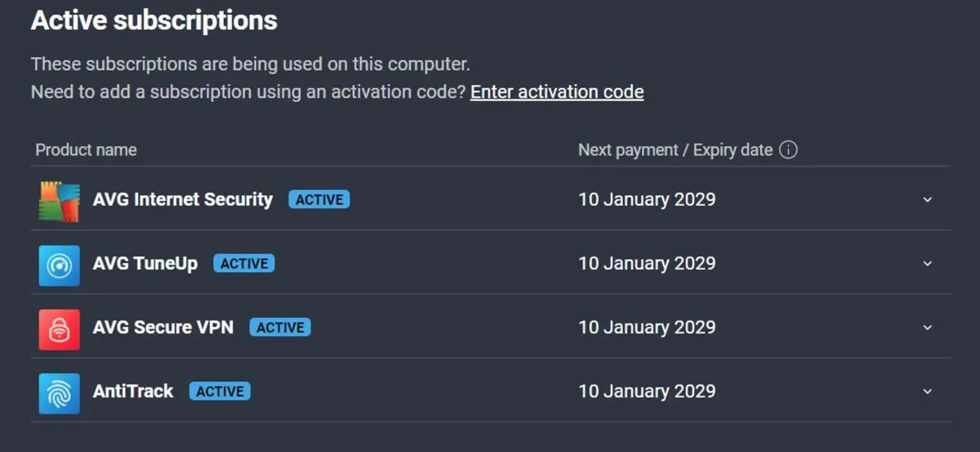Click the ACTIVE badge next to AVG Secure VPN

(x=280, y=327)
